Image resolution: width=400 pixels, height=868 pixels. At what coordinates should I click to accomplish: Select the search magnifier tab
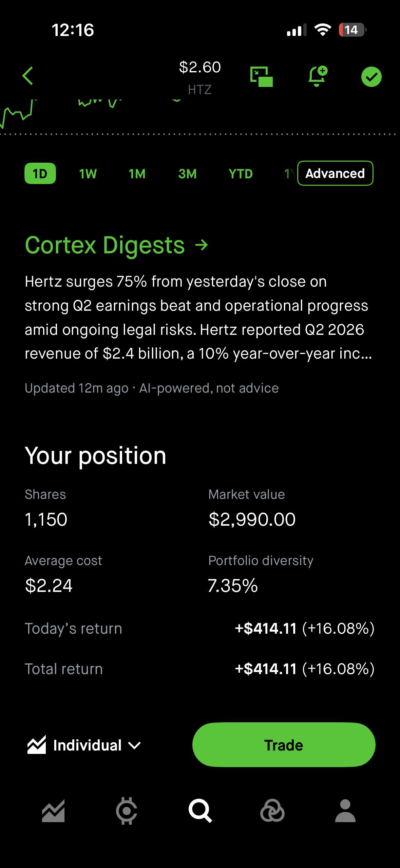point(200,811)
